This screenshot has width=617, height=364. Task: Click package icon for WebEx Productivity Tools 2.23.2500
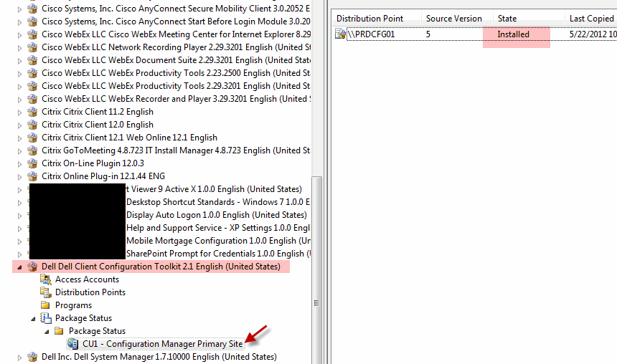click(x=32, y=73)
